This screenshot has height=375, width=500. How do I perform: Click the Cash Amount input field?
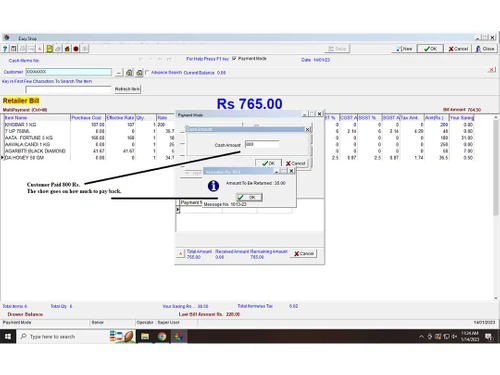[x=262, y=144]
